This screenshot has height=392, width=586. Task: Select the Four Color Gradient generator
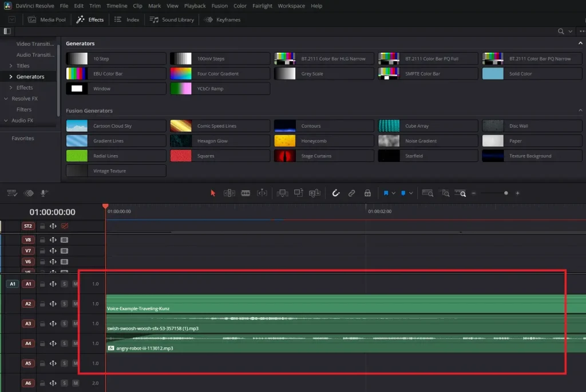pos(220,74)
